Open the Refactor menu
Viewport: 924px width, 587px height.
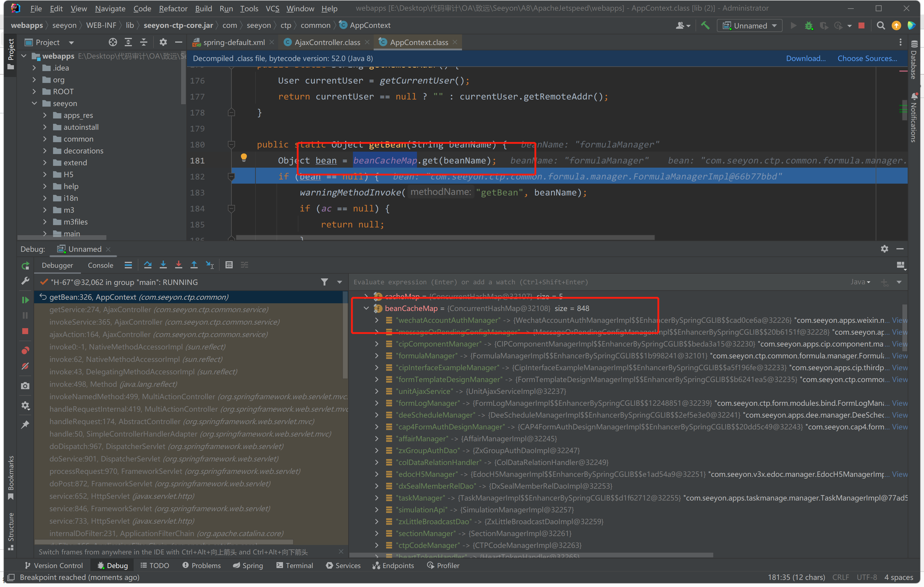[173, 8]
